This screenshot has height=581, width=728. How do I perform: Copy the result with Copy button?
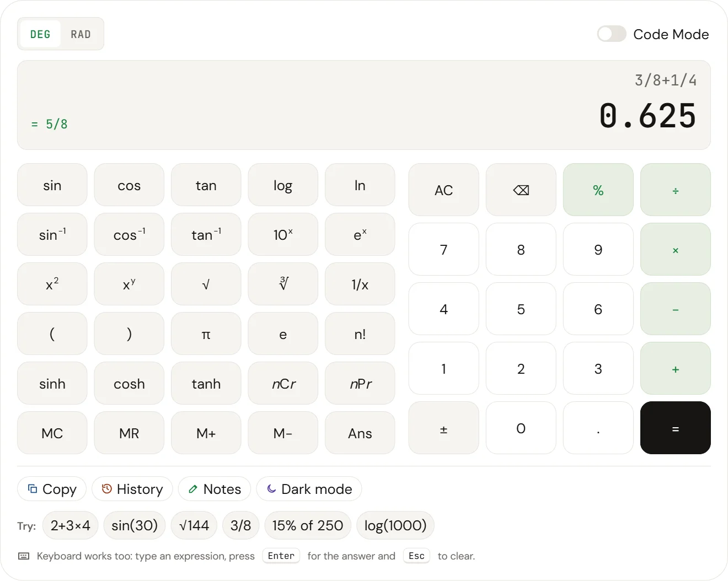coord(52,489)
